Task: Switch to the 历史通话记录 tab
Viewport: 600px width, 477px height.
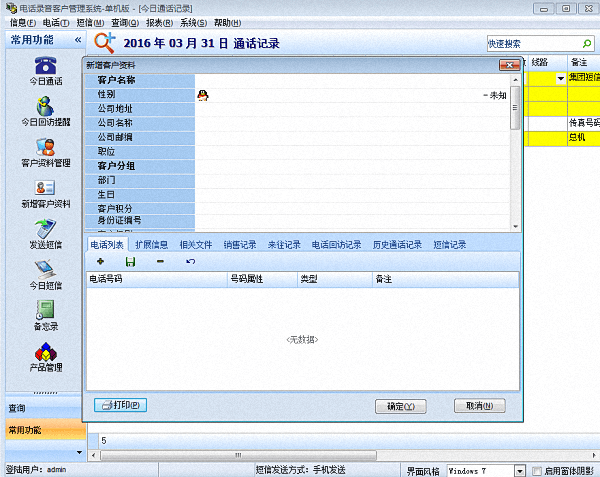Action: [397, 244]
